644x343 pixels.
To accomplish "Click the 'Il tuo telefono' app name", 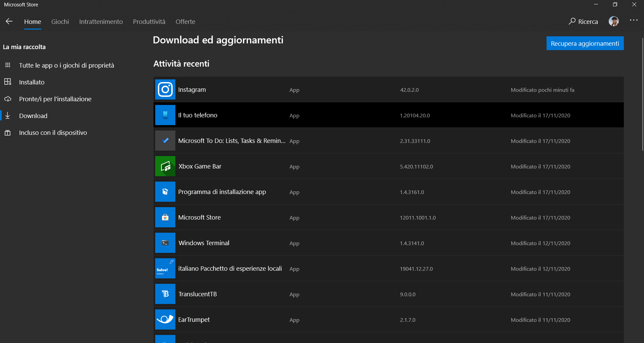I will [198, 115].
